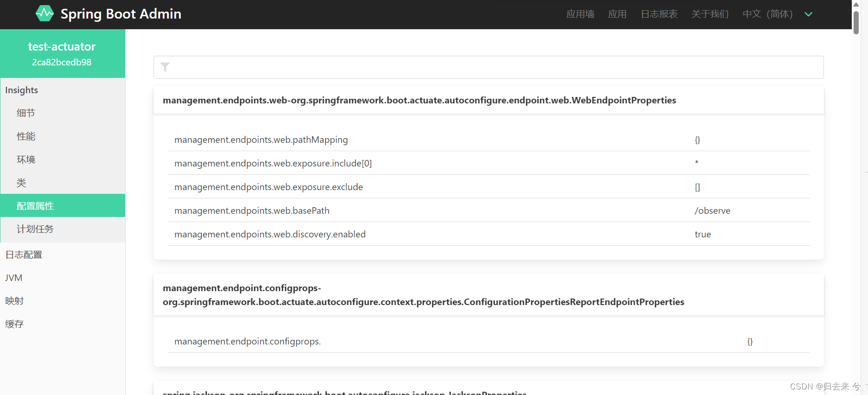Focus the property filter input field

489,67
